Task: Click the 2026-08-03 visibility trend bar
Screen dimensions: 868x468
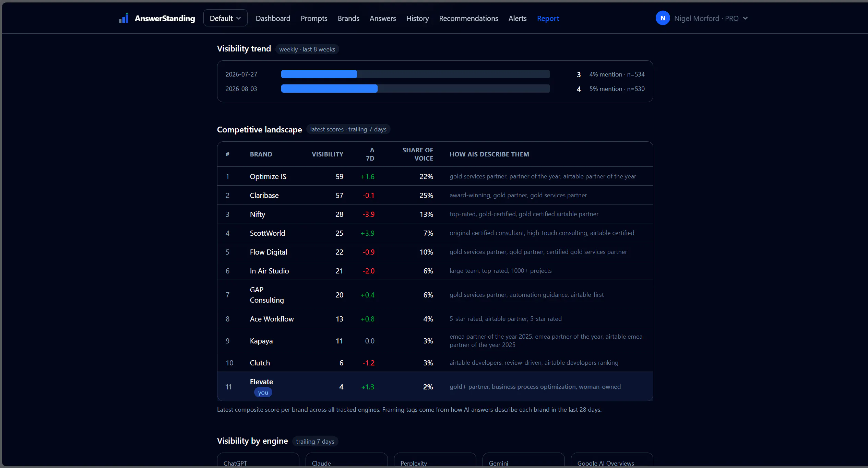Action: pyautogui.click(x=415, y=89)
